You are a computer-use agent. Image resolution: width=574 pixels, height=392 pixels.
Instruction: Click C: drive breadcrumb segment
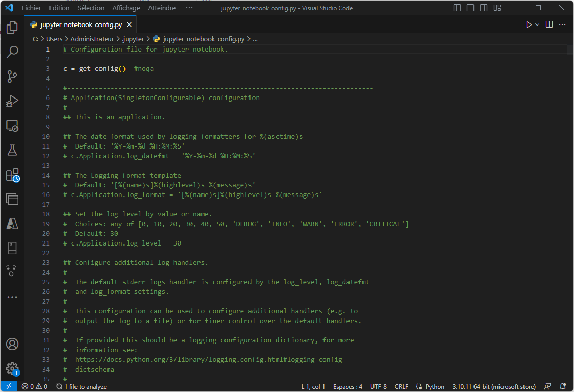click(x=36, y=39)
